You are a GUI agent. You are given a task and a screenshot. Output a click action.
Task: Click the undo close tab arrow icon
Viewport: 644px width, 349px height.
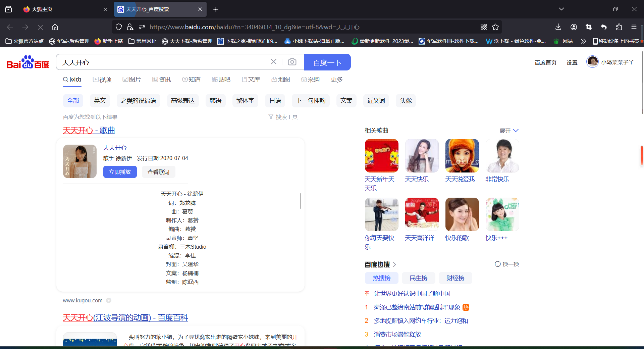tap(604, 27)
